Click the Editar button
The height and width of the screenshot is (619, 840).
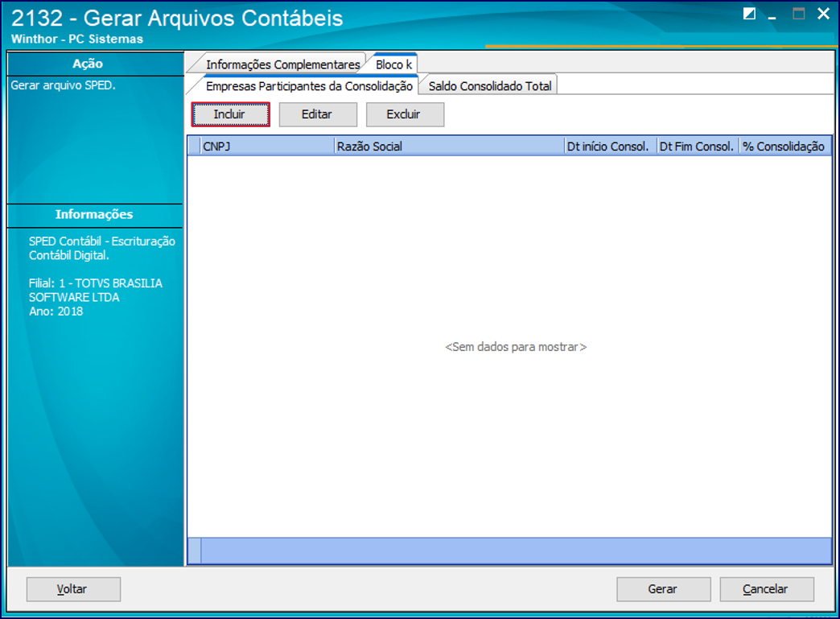[x=318, y=114]
